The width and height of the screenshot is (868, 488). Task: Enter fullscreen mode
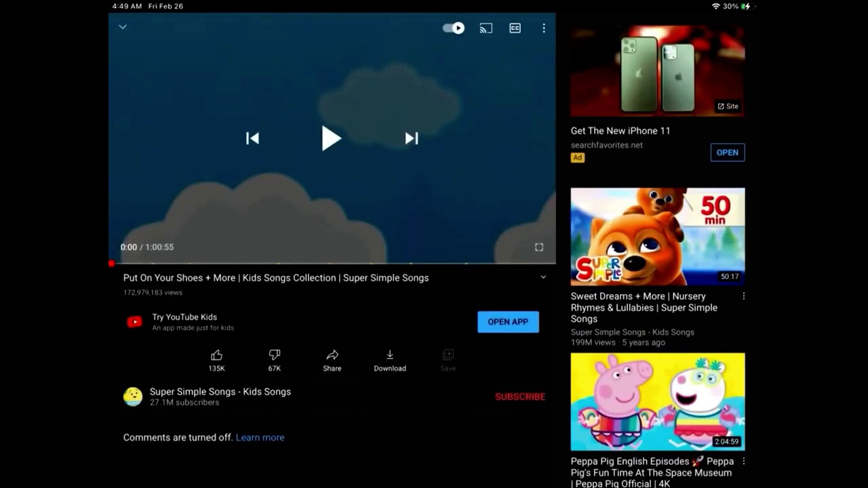pyautogui.click(x=539, y=247)
